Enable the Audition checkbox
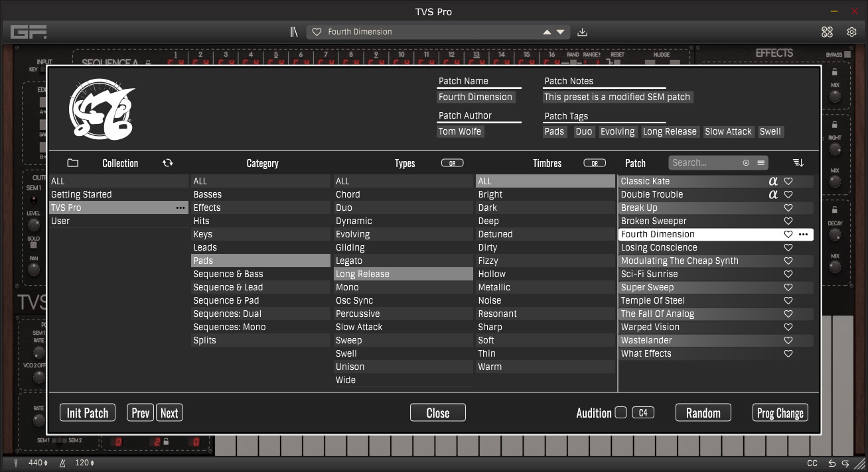Image resolution: width=868 pixels, height=472 pixels. click(x=620, y=412)
